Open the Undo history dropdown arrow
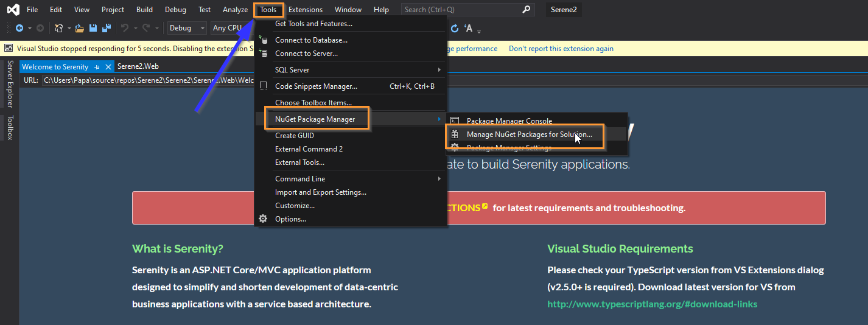The width and height of the screenshot is (868, 325). (135, 28)
